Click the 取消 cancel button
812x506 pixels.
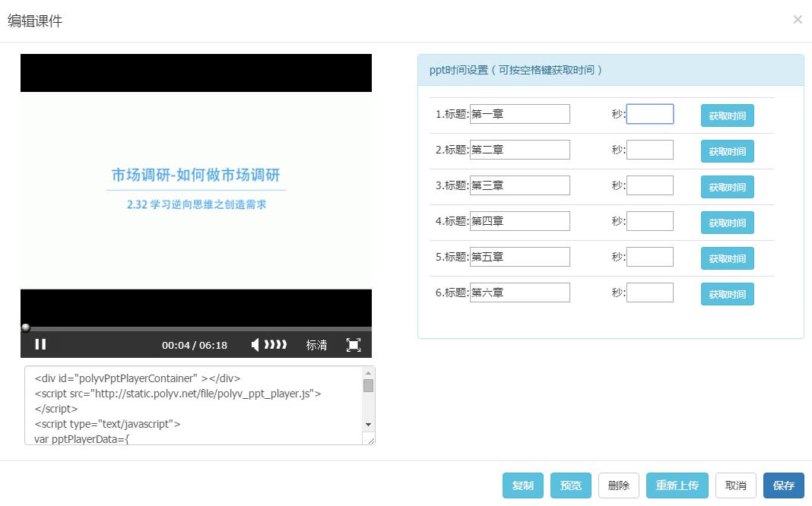click(736, 485)
